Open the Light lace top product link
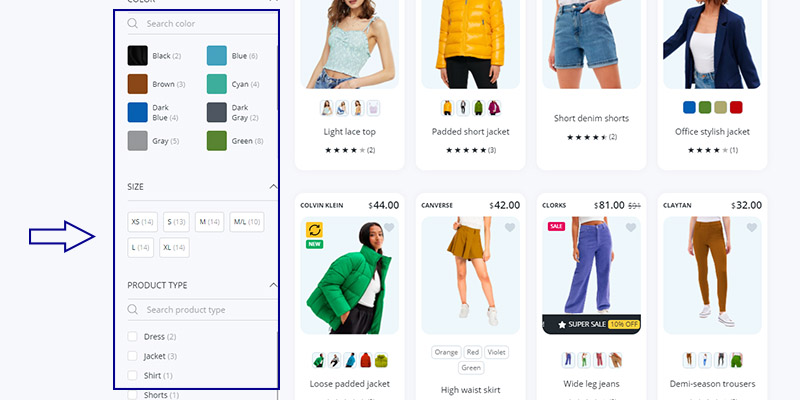 349,132
